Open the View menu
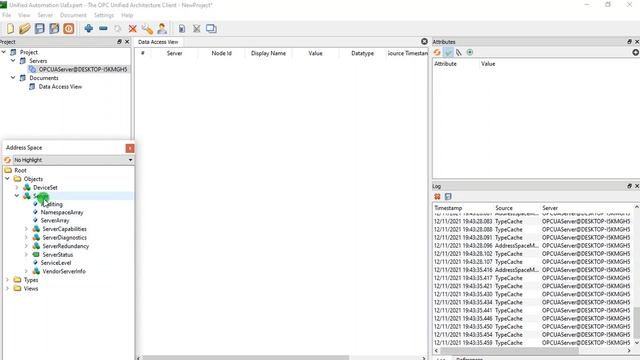 [x=24, y=15]
